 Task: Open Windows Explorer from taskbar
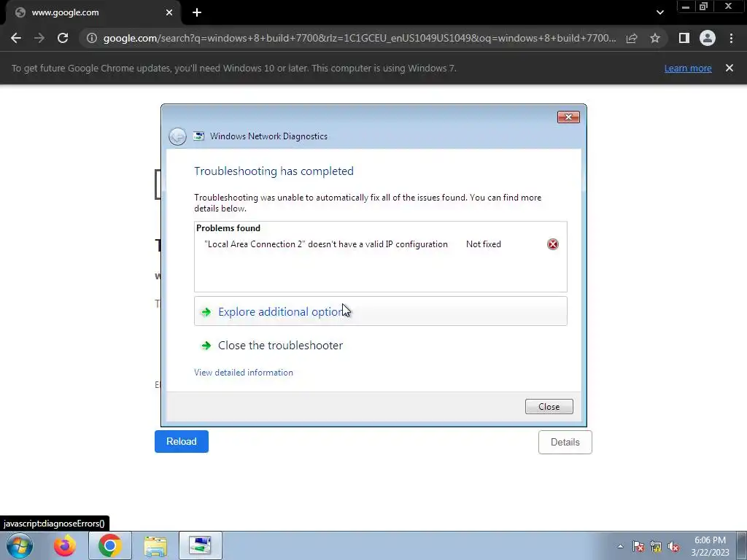(x=155, y=545)
